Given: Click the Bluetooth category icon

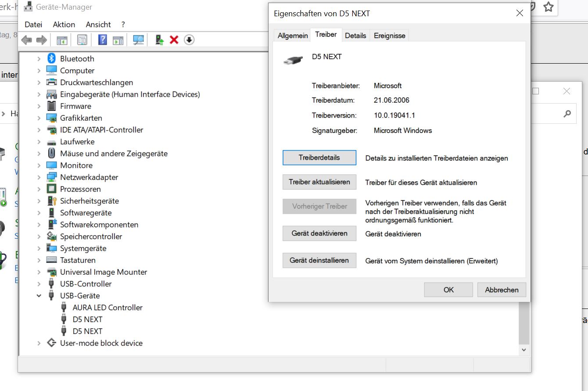Looking at the screenshot, I should [52, 58].
